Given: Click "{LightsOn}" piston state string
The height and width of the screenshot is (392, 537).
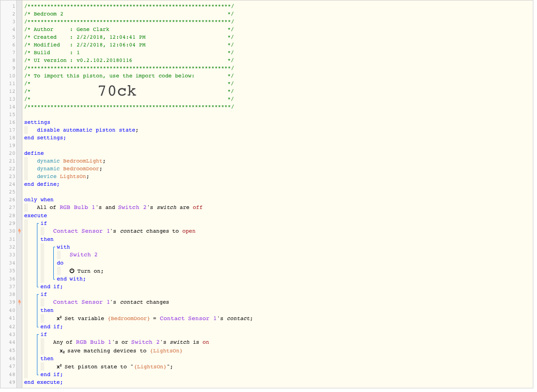Looking at the screenshot, I should 150,367.
